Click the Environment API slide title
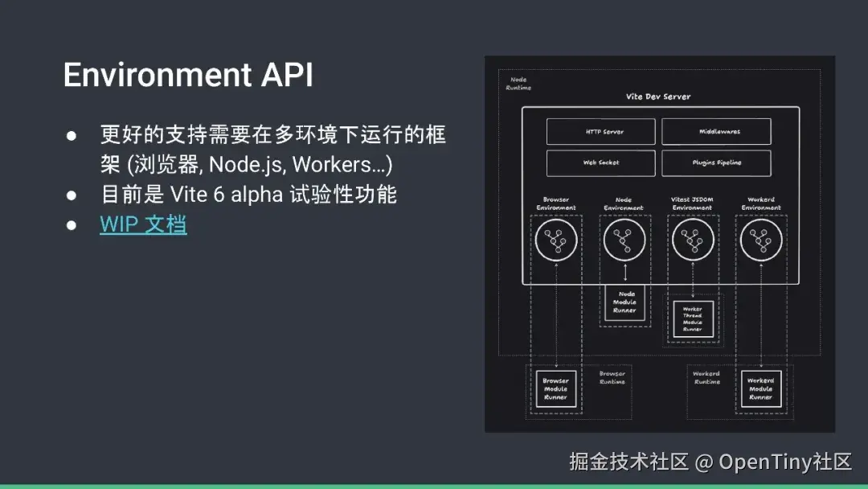868x489 pixels. point(188,75)
